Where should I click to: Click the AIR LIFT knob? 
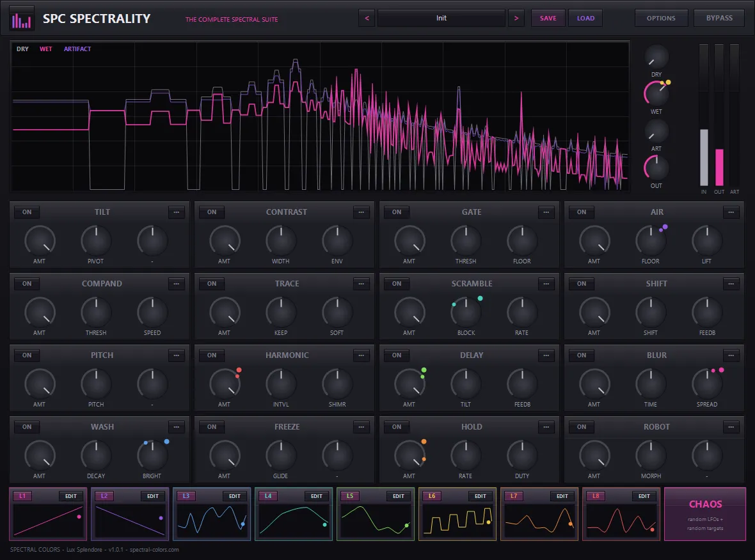707,240
